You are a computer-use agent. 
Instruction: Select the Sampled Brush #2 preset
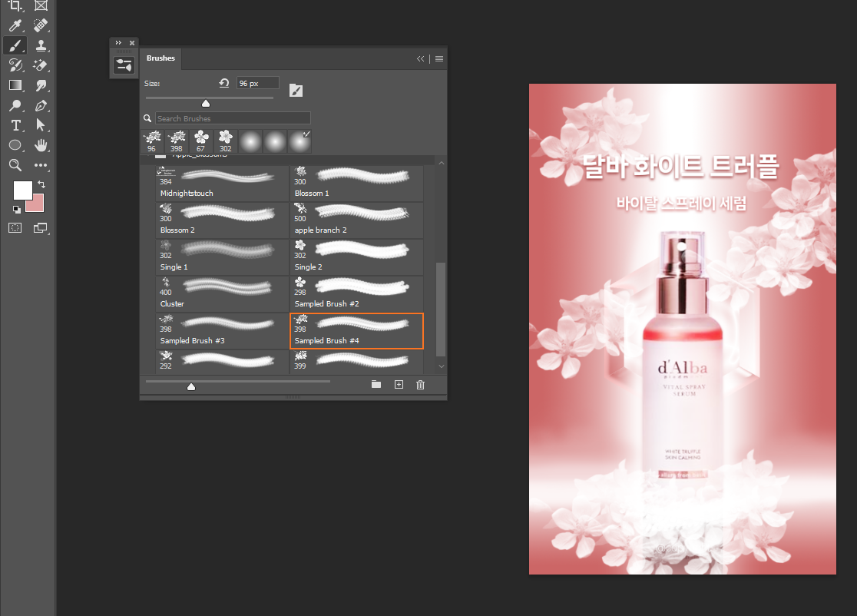tap(356, 293)
